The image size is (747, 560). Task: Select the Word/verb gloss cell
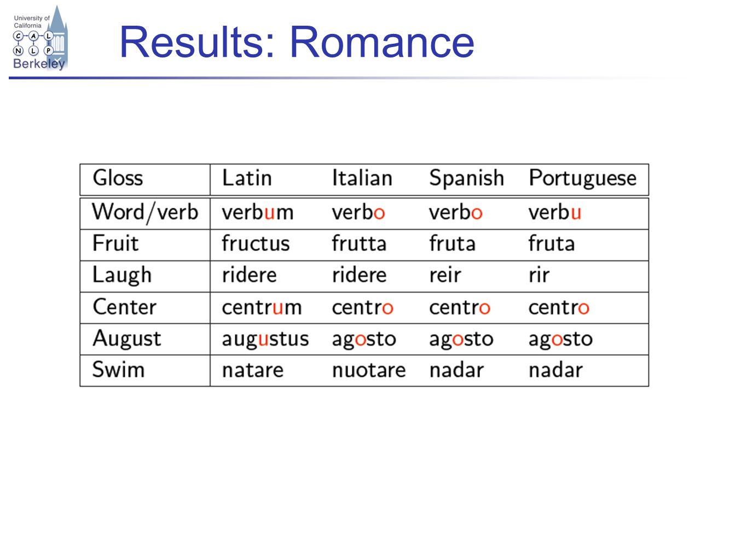coord(145,212)
